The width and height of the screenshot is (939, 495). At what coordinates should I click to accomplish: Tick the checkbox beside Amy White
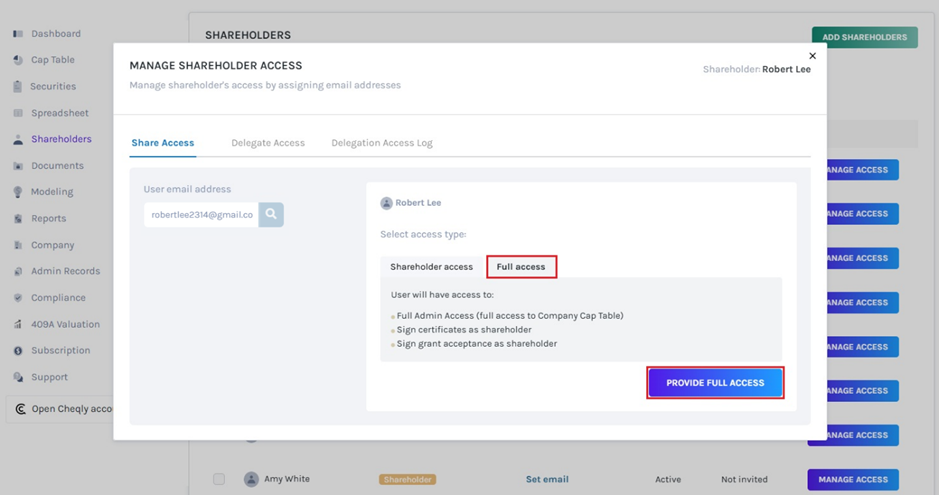pyautogui.click(x=219, y=479)
